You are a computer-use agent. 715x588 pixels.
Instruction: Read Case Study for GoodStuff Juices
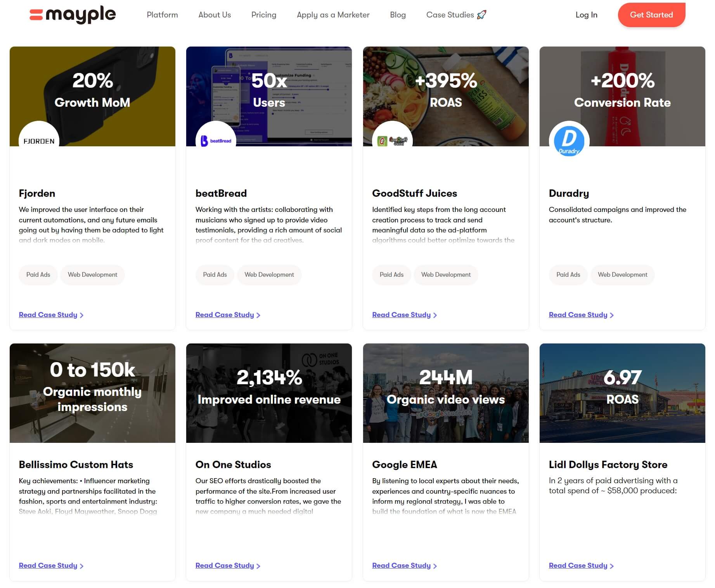401,315
